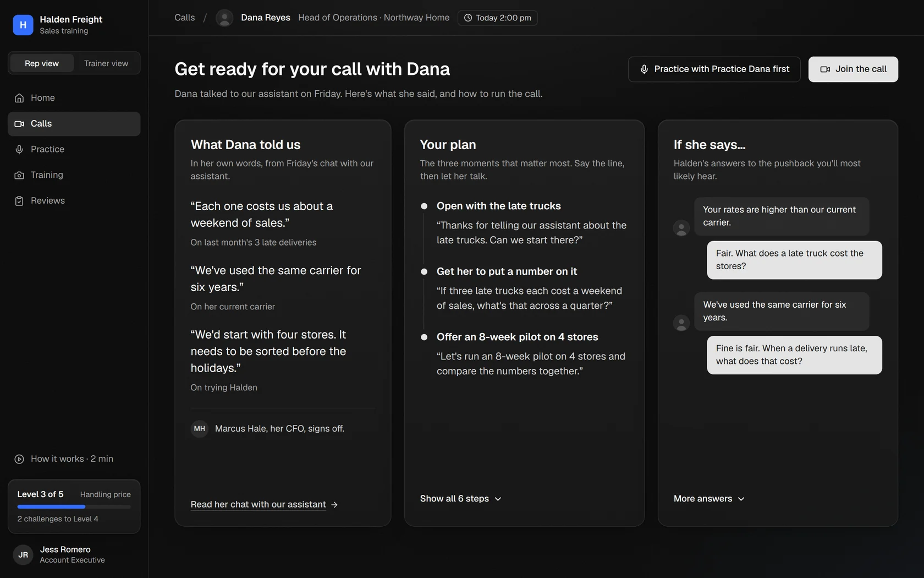Click the MH avatar for Marcus Hale

[200, 428]
